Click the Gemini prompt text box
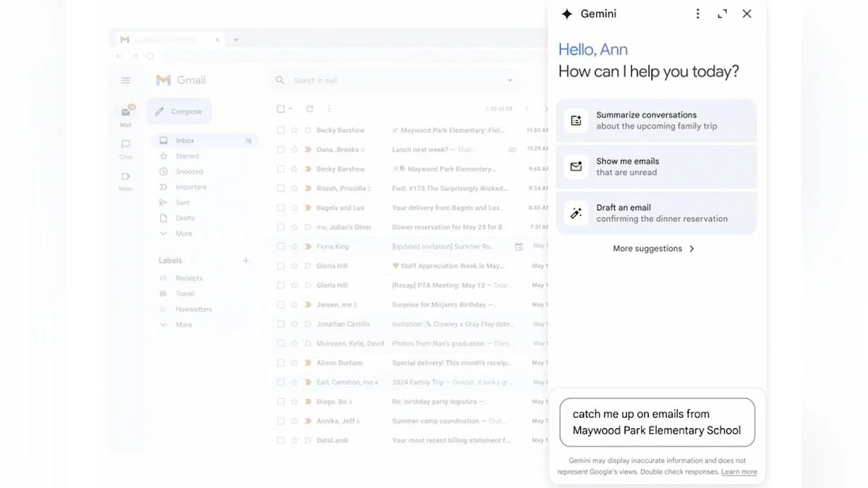 [657, 422]
